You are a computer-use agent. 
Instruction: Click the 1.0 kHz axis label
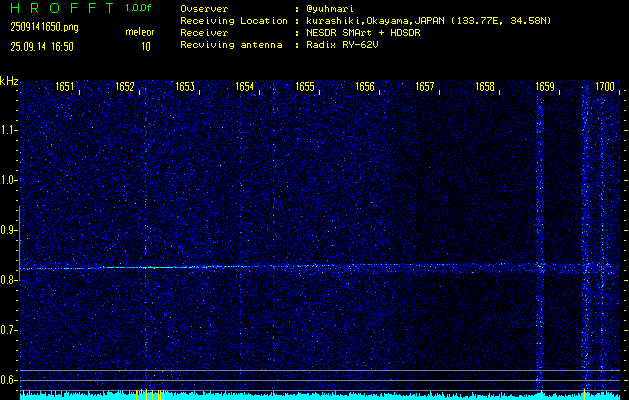9,180
